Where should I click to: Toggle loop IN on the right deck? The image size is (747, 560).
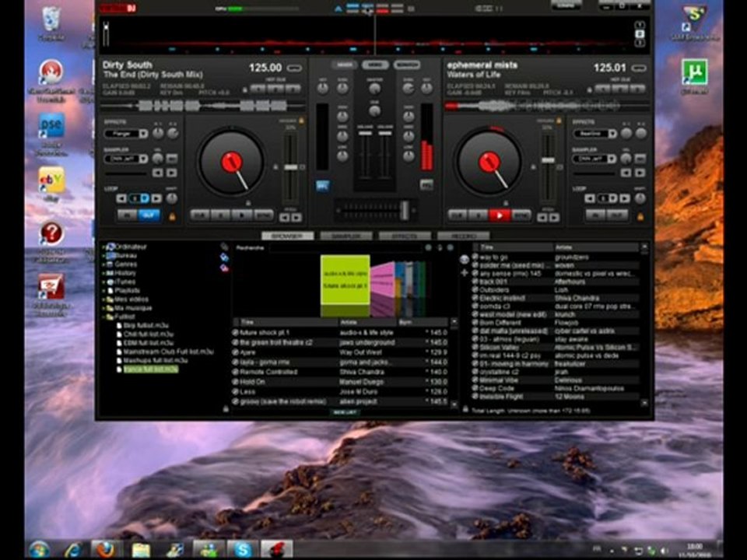pos(595,215)
